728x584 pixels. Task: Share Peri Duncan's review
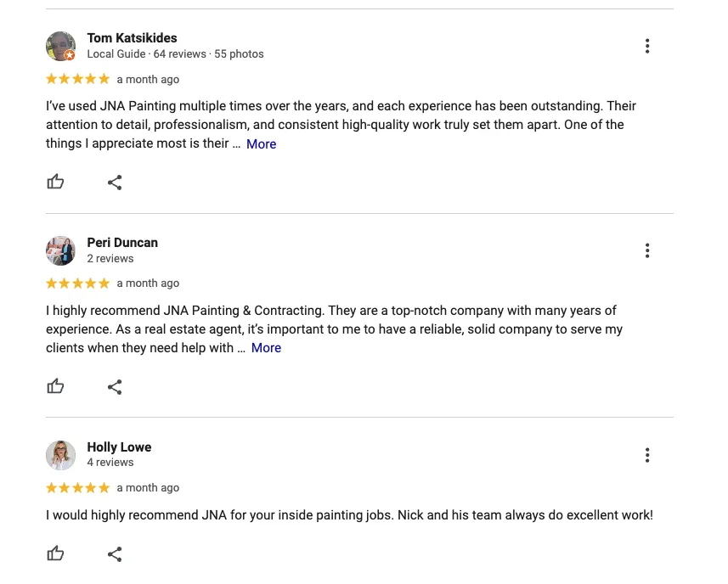115,387
